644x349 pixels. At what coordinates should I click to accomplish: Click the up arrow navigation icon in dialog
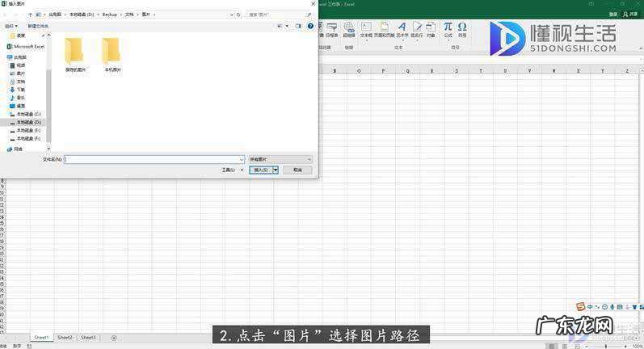pos(31,15)
